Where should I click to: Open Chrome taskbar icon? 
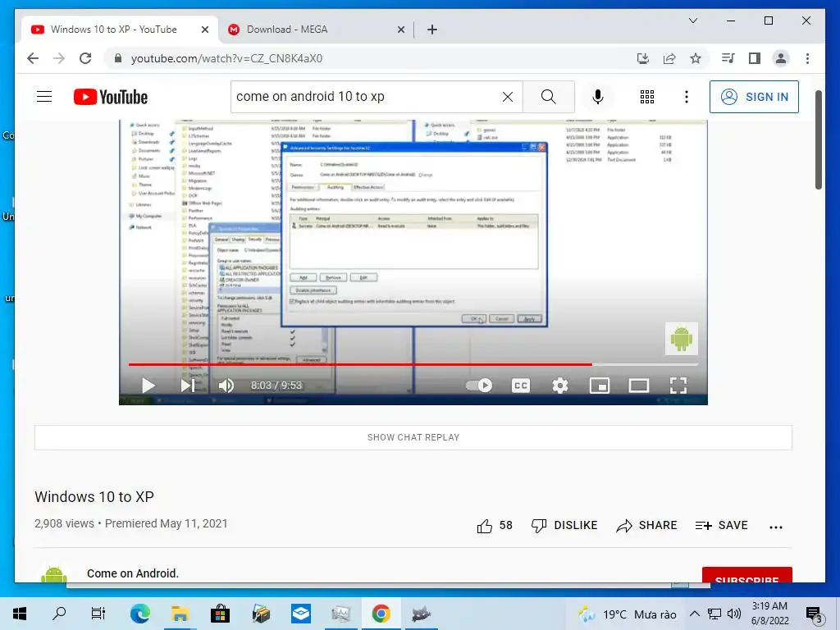coord(381,614)
